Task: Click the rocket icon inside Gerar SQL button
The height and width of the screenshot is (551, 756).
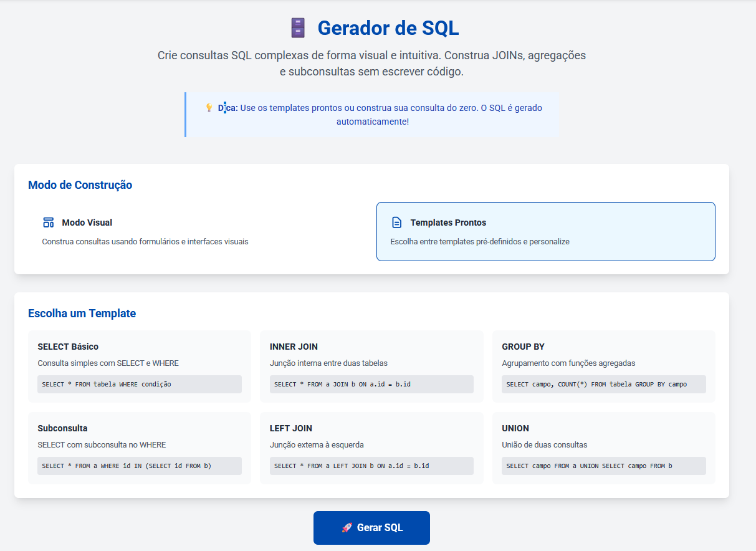Action: 347,527
